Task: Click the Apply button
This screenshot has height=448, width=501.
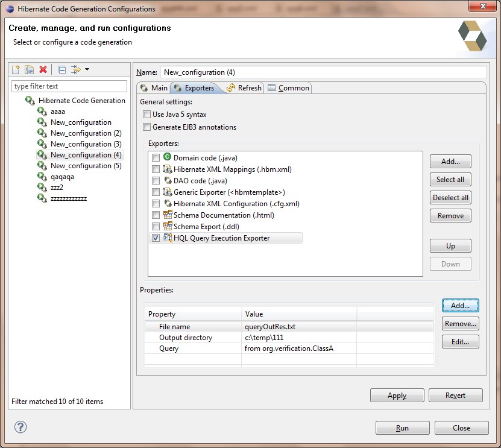Action: (x=397, y=396)
